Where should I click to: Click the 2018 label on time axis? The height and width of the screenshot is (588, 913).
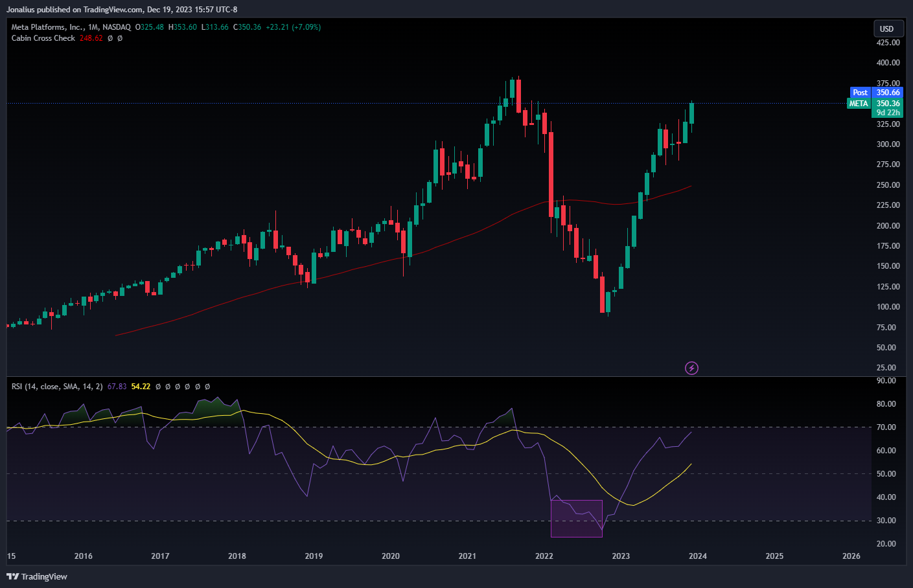237,556
